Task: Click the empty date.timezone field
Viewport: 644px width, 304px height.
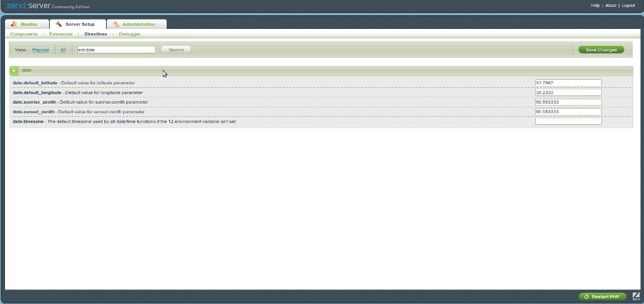Action: click(569, 121)
